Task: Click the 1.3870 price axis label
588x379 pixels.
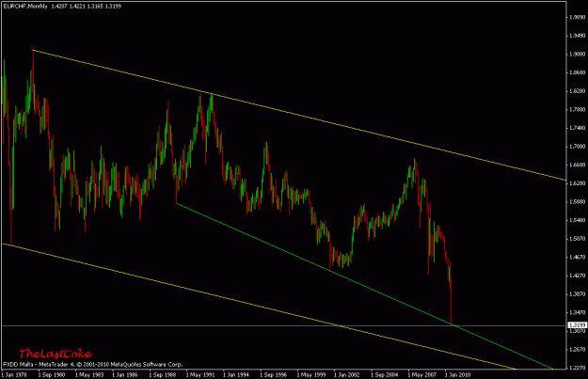Action: coord(578,294)
